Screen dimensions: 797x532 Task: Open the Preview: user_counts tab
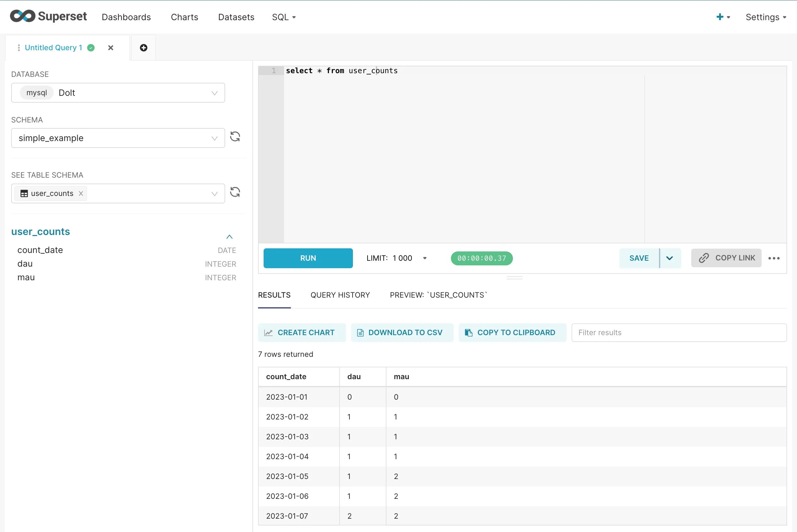438,295
